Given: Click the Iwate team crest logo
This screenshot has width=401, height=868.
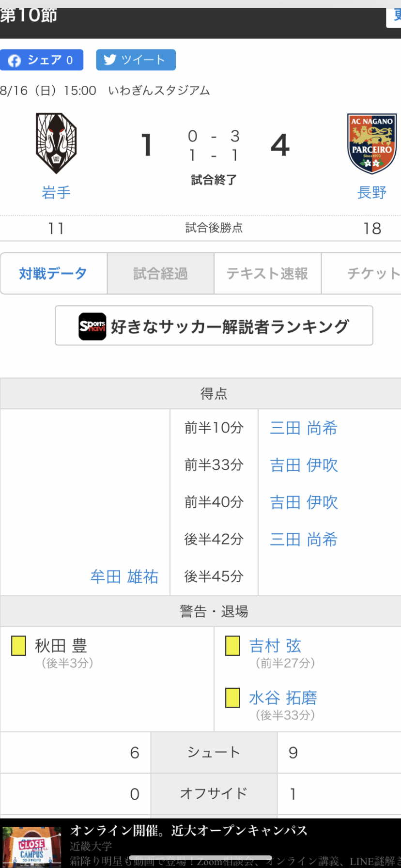Looking at the screenshot, I should (x=56, y=143).
